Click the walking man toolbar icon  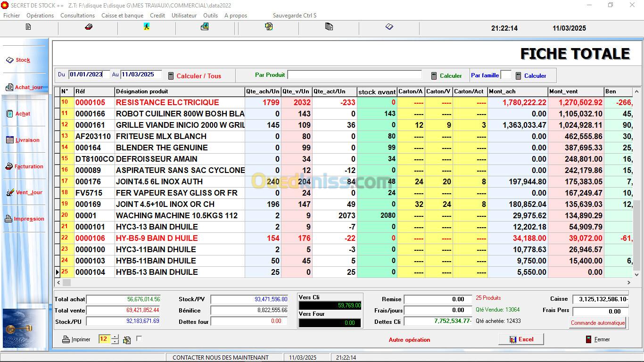(147, 27)
